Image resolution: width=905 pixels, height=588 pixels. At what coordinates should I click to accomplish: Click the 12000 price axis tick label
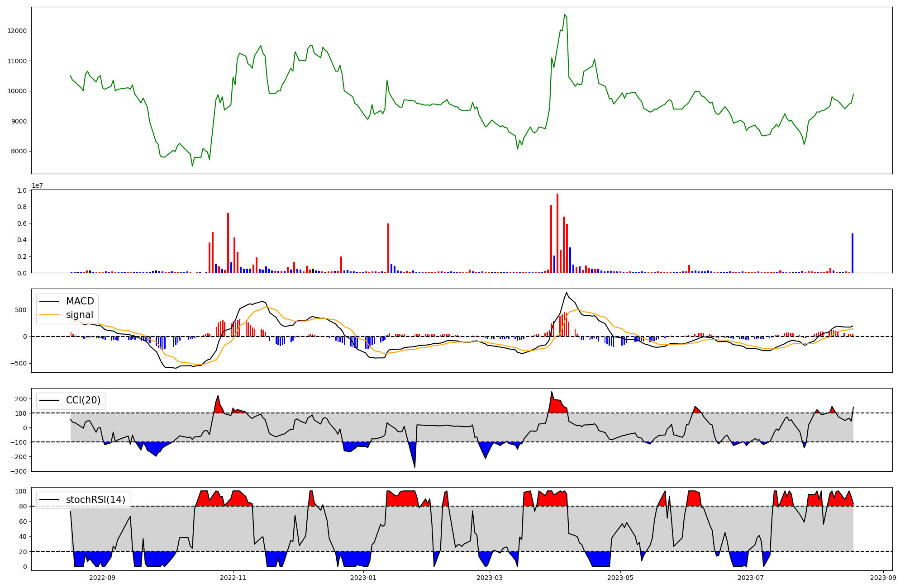click(x=17, y=31)
